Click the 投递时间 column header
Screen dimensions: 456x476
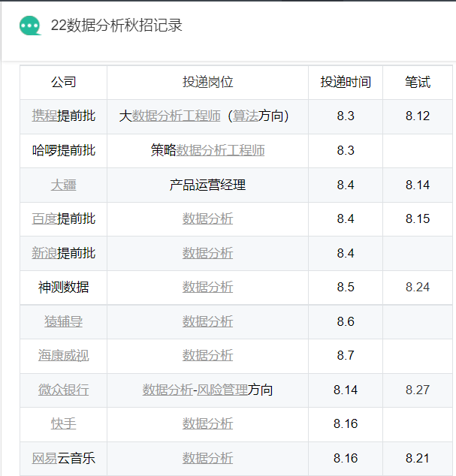pos(346,82)
